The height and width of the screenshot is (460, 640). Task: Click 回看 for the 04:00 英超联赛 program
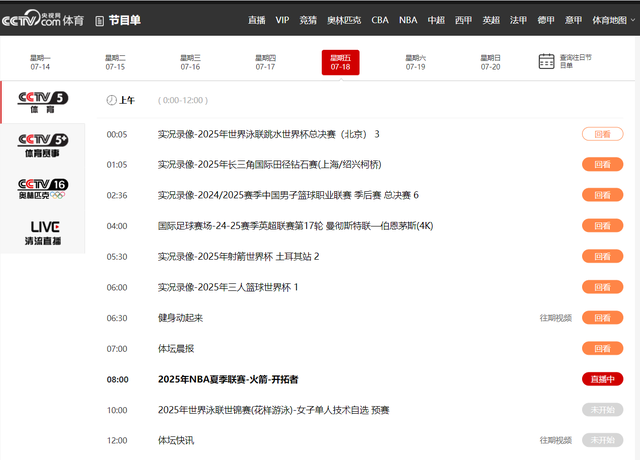(x=602, y=226)
